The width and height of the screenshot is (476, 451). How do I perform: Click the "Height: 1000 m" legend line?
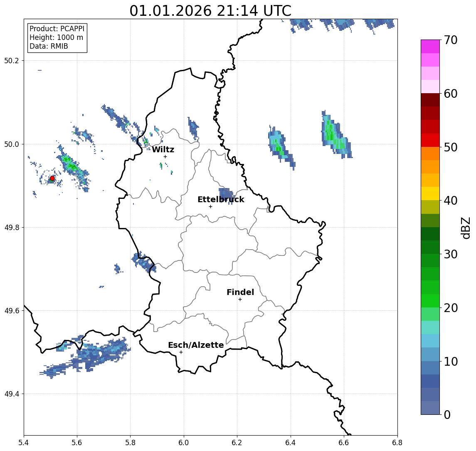tap(56, 37)
